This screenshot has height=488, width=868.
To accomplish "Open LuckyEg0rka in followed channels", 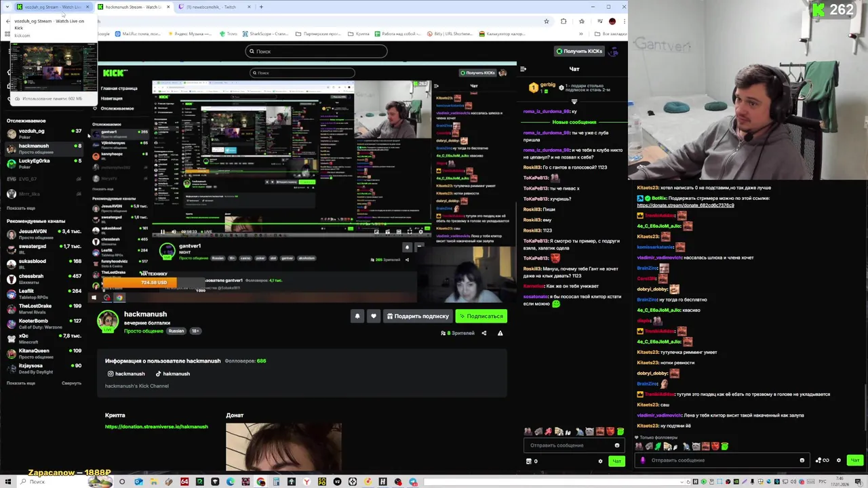I will [45, 163].
